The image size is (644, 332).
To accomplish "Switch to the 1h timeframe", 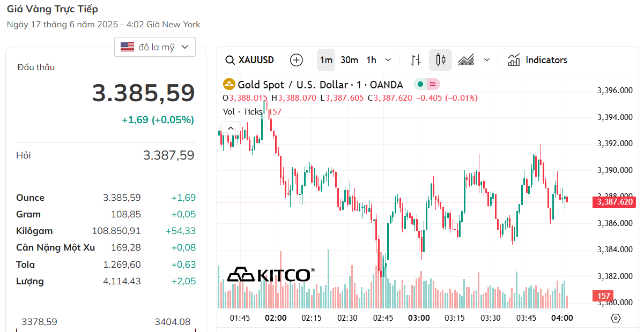I will point(371,60).
